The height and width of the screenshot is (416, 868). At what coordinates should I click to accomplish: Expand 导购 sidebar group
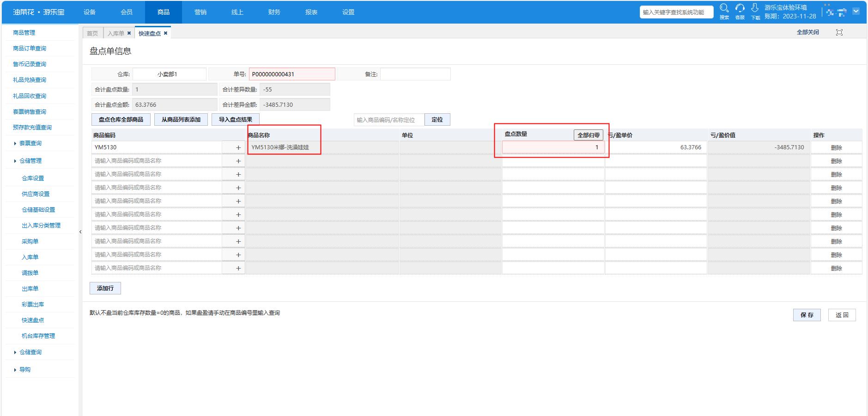(24, 370)
